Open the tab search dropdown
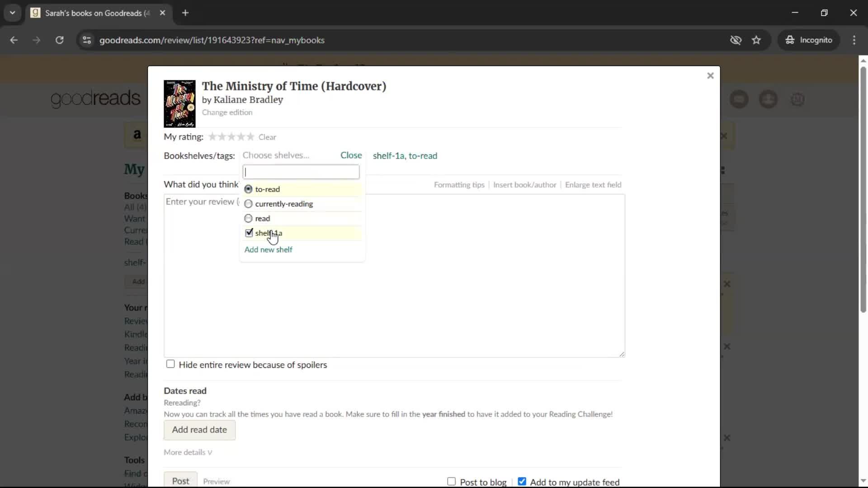 click(13, 13)
